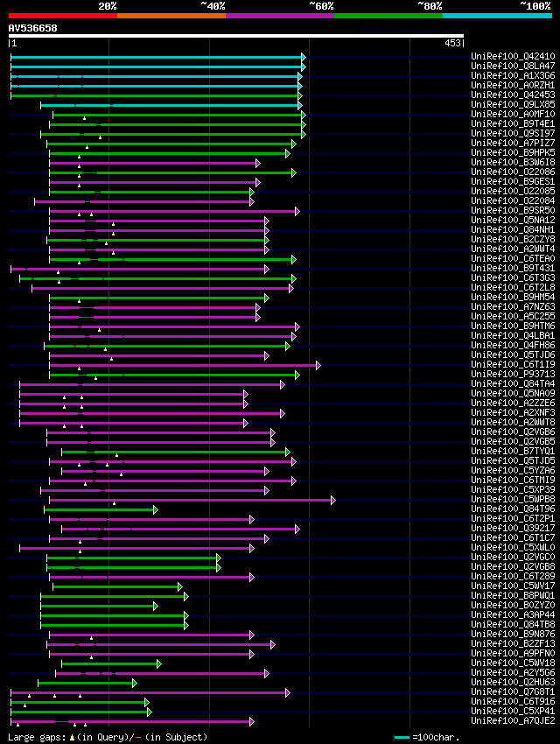This screenshot has width=560, height=744.
Task: Click the purple ~60% identity swatch
Action: [280, 16]
